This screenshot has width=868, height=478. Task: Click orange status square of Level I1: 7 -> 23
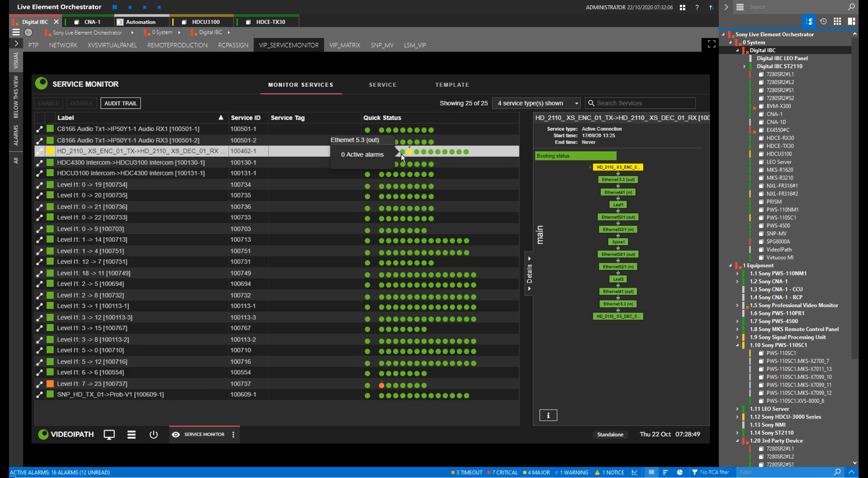50,384
